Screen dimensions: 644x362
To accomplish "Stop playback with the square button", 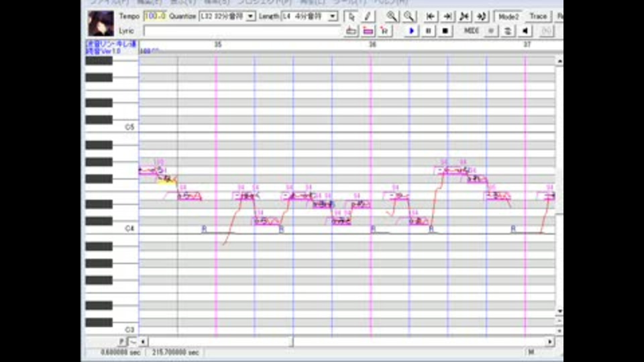I will [445, 31].
